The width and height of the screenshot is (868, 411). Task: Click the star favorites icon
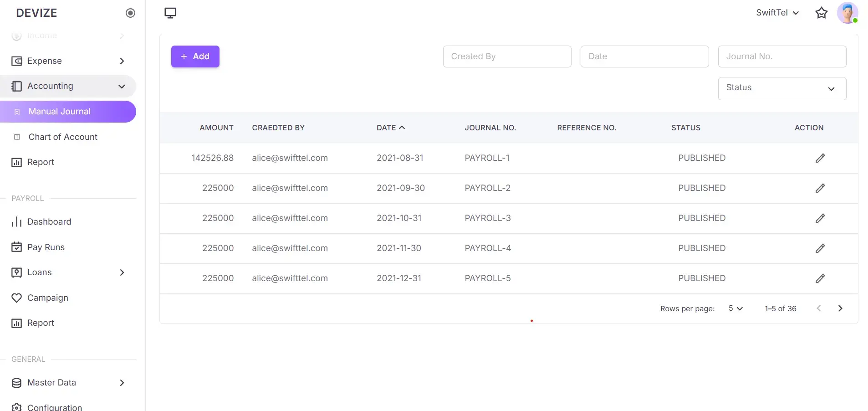821,13
